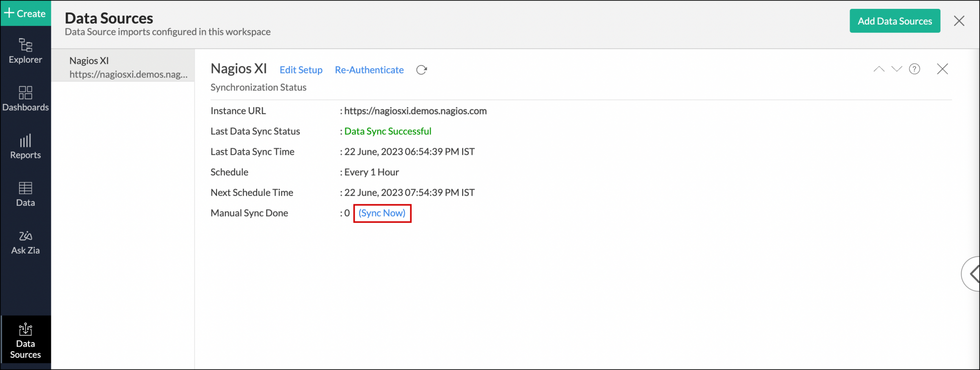Click the Add Data Sources button

[x=895, y=21]
